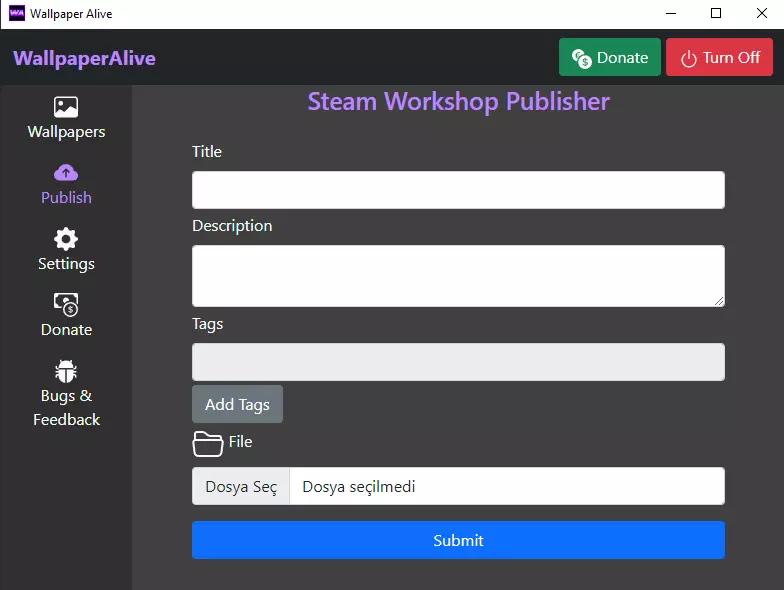Click the Tags read-only field
The image size is (784, 590).
click(x=458, y=362)
